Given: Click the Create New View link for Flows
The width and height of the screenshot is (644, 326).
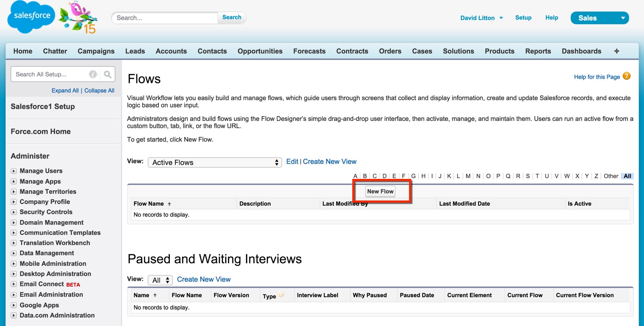Looking at the screenshot, I should tap(329, 162).
